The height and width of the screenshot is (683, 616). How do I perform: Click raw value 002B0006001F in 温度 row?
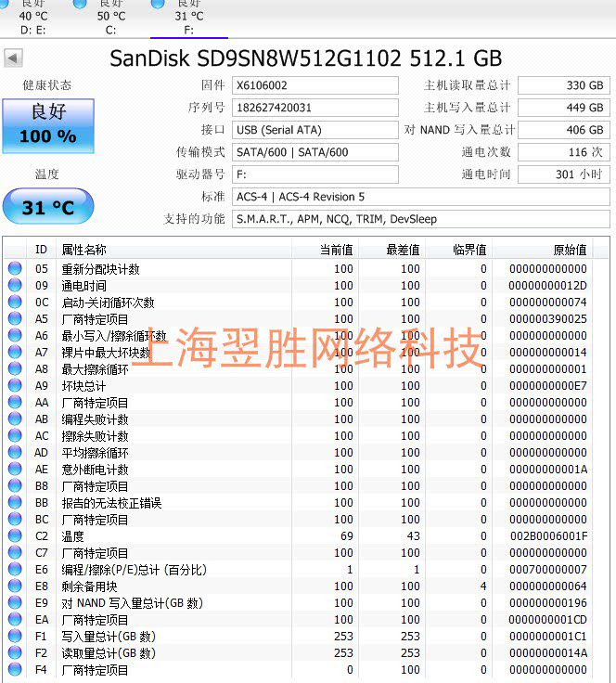click(x=548, y=536)
